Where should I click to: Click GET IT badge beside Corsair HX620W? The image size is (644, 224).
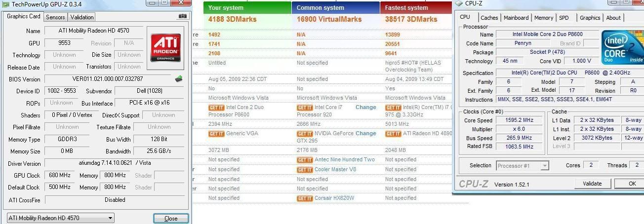[x=305, y=198]
